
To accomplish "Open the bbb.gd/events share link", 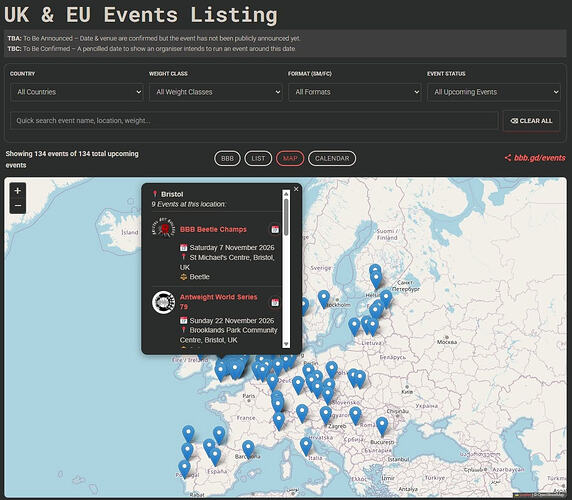I will 535,158.
